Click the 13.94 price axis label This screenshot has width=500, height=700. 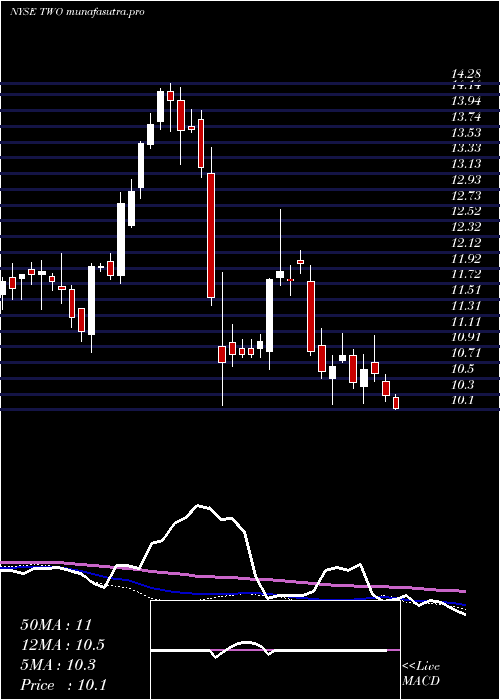(x=467, y=101)
